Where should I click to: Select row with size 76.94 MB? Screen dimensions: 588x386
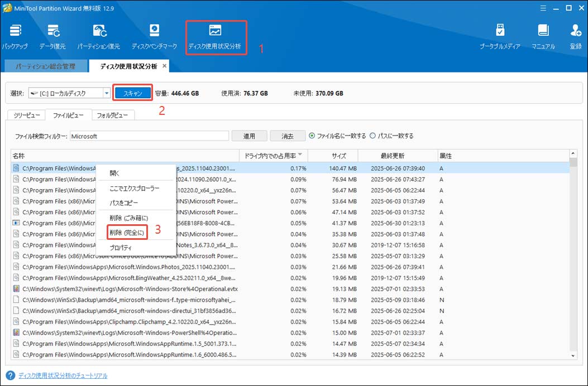tap(290, 179)
